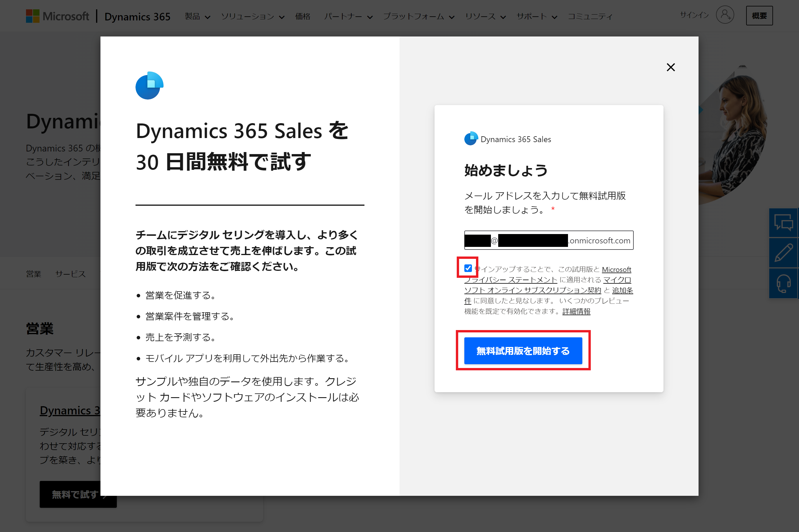Image resolution: width=799 pixels, height=532 pixels.
Task: Open the chat bubble side icon
Action: tap(784, 223)
